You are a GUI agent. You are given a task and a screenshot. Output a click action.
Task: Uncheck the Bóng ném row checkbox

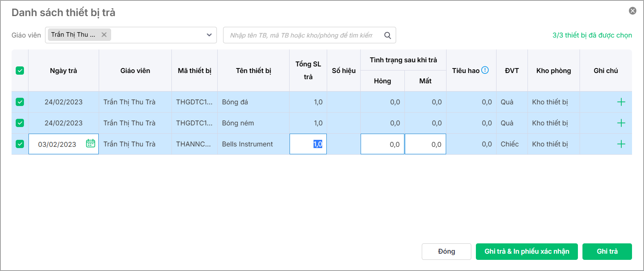click(x=20, y=123)
